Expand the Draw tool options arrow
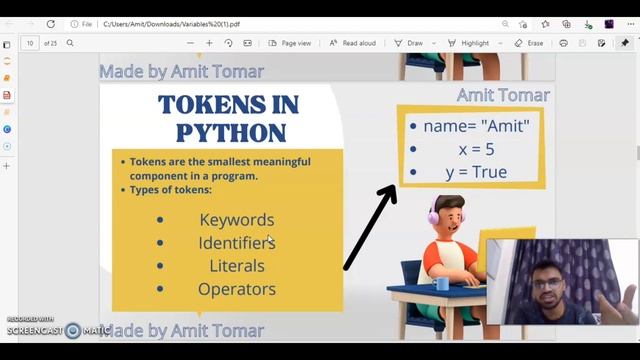The width and height of the screenshot is (640, 360). coord(434,43)
